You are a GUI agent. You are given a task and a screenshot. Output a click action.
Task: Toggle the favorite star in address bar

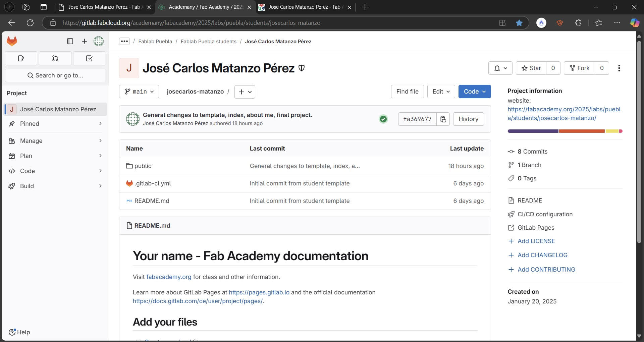click(x=519, y=23)
